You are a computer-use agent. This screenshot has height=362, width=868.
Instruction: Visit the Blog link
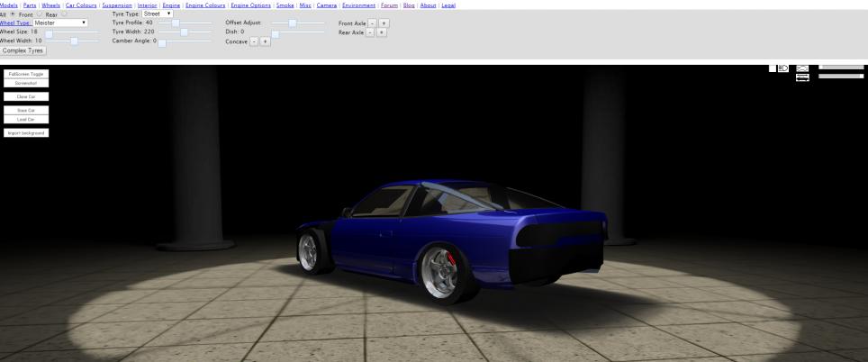[409, 5]
